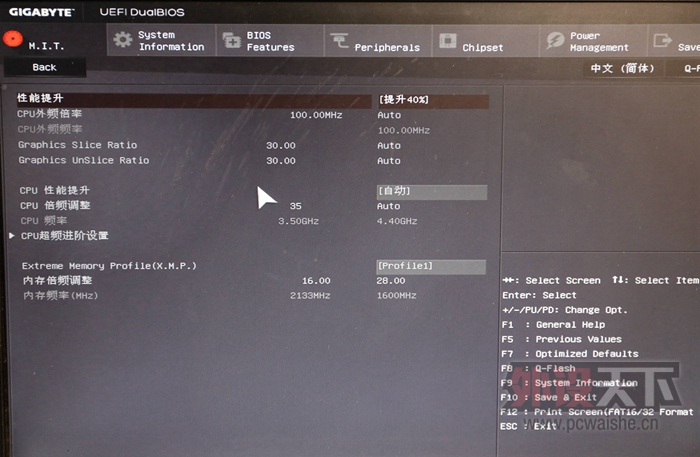Click the F10 Save & Exit hint
The width and height of the screenshot is (700, 457).
(549, 397)
